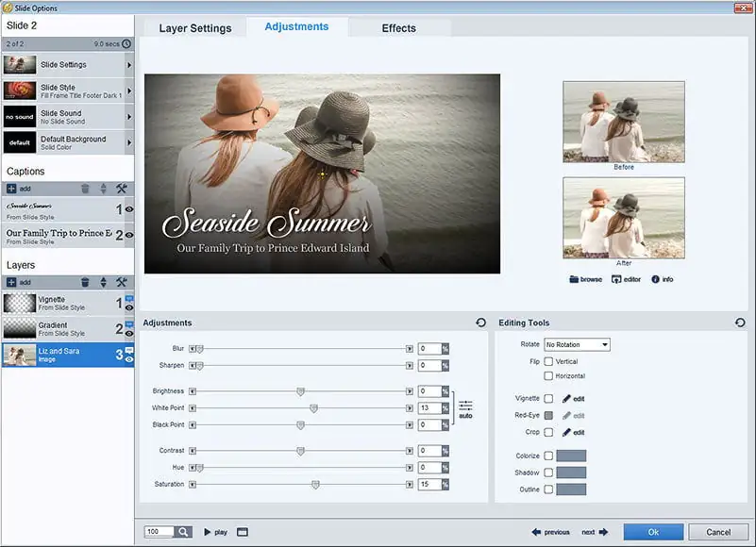Enable the Crop checkbox

click(548, 432)
